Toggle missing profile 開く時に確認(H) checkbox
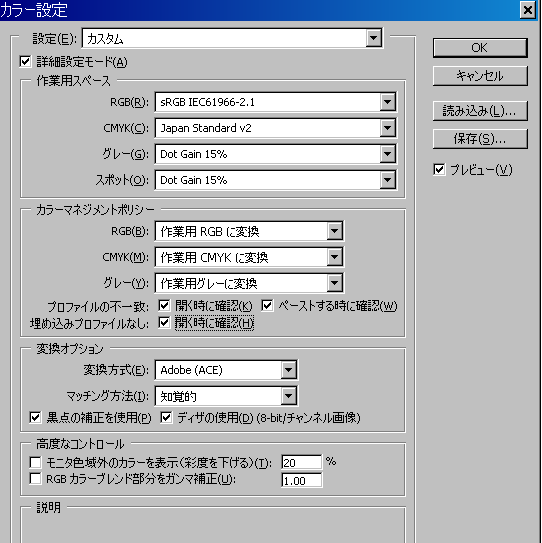Viewport: 542px width, 543px height. [164, 323]
